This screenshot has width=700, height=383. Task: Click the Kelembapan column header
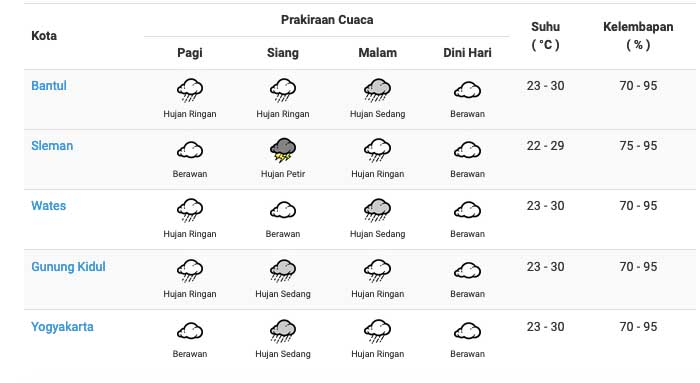(x=638, y=36)
